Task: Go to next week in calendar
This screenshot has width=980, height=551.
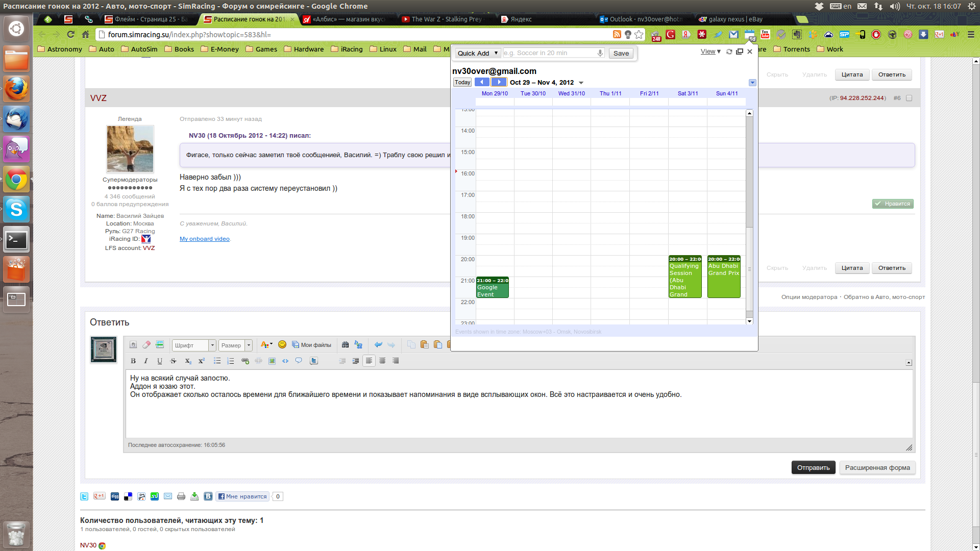Action: point(499,82)
